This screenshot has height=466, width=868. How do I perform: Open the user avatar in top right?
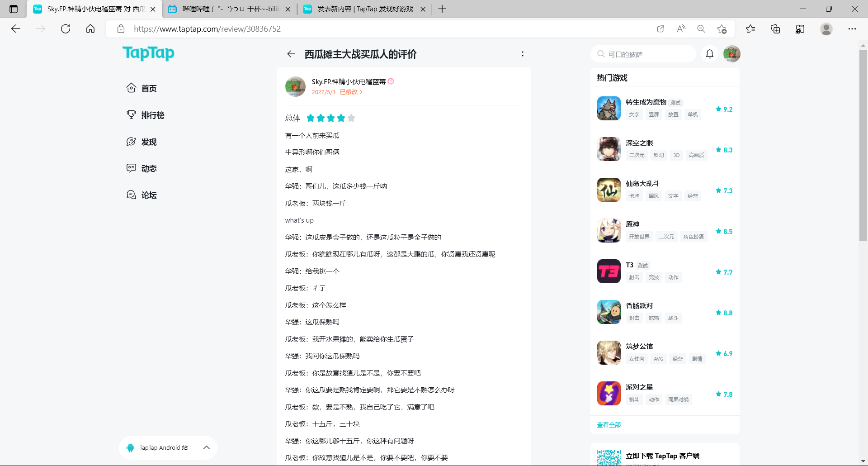[x=731, y=54]
